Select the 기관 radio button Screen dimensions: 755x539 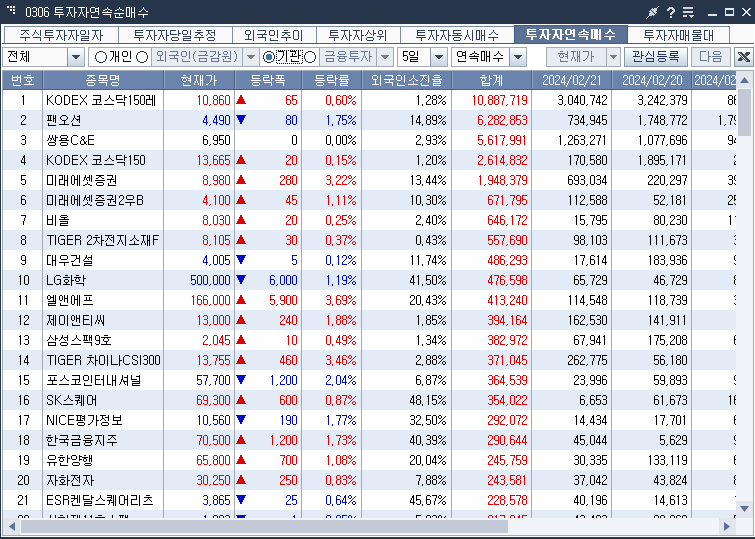pos(269,57)
